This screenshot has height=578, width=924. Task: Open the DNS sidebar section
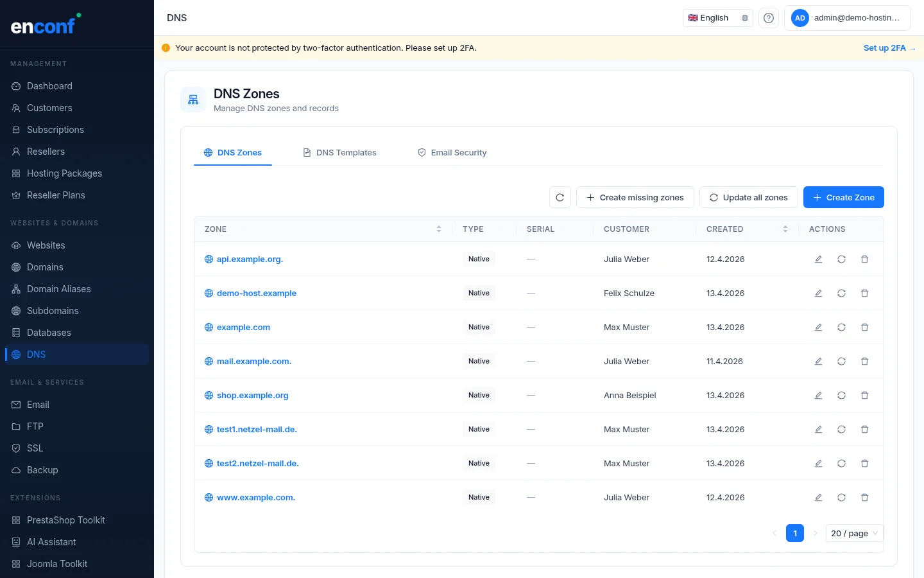pos(36,354)
